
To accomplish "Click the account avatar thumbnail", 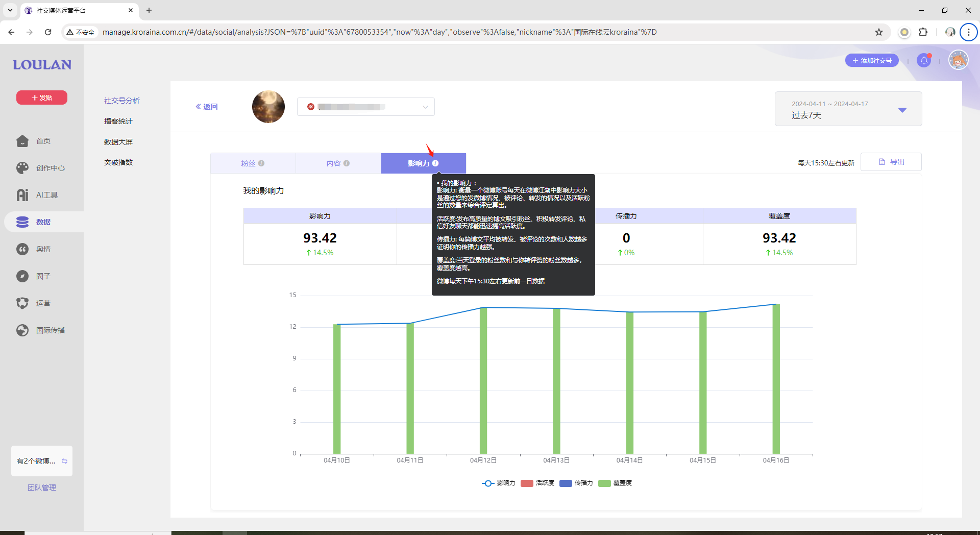I will [268, 107].
